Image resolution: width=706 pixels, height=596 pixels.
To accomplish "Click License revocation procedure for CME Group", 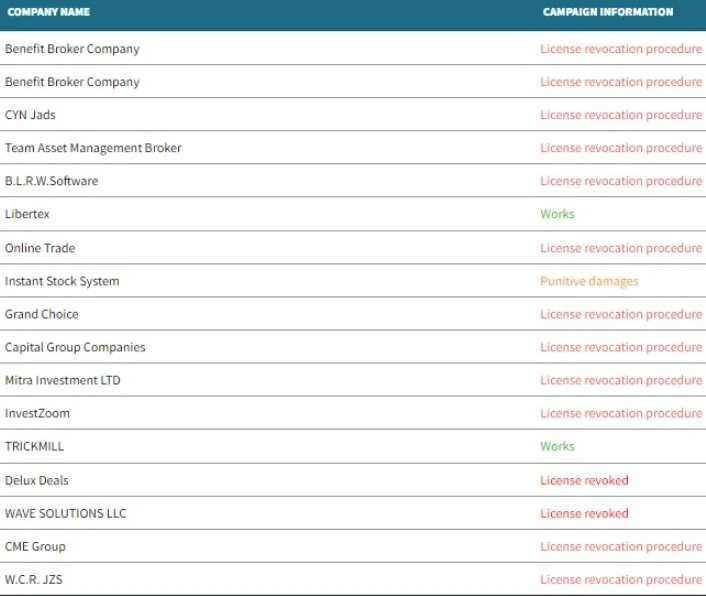I will (621, 546).
